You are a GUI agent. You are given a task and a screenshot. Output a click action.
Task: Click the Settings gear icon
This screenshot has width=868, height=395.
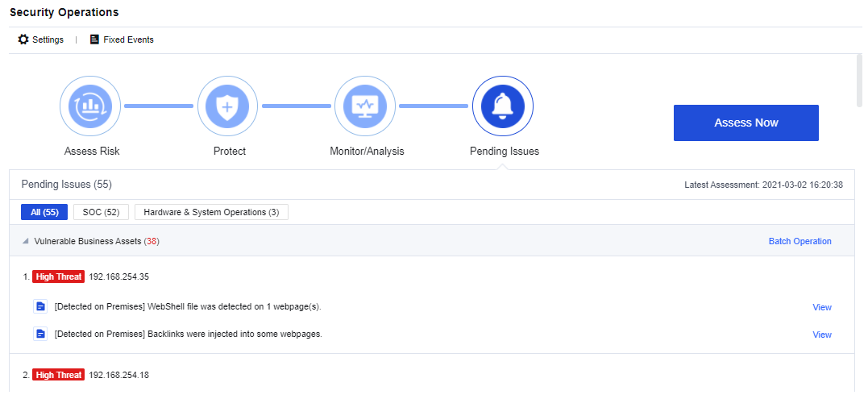click(23, 39)
